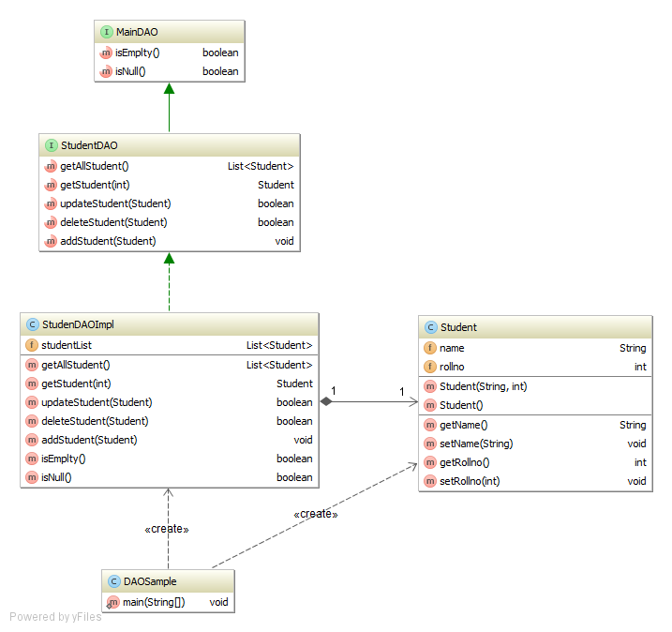Image resolution: width=672 pixels, height=632 pixels.
Task: Click the studentList field name
Action: 67,345
